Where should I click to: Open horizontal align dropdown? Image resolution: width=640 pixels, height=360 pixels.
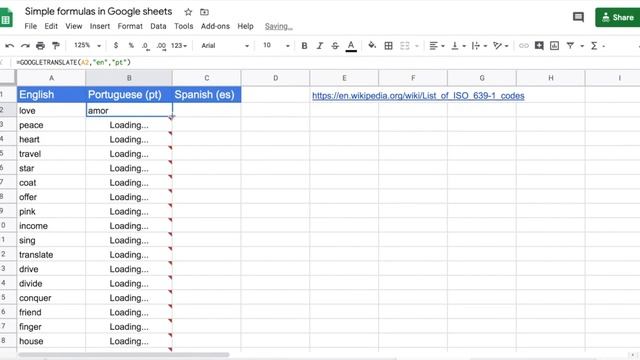pos(436,46)
